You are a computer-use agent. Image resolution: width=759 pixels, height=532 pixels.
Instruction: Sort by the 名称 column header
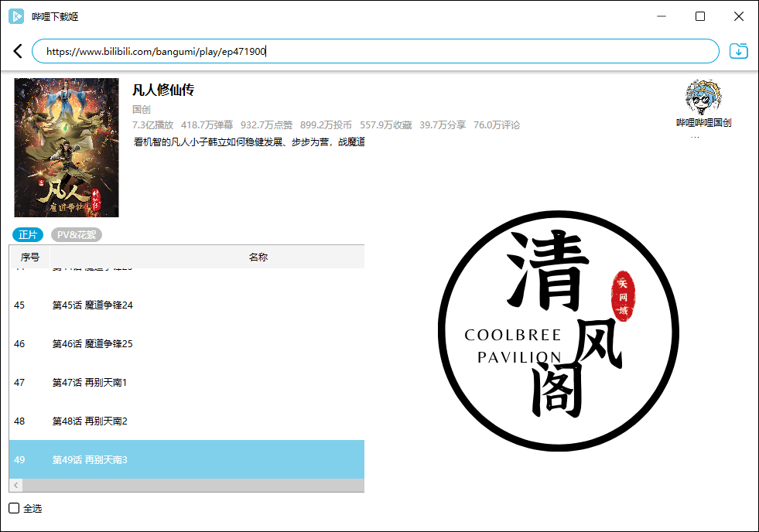[258, 257]
